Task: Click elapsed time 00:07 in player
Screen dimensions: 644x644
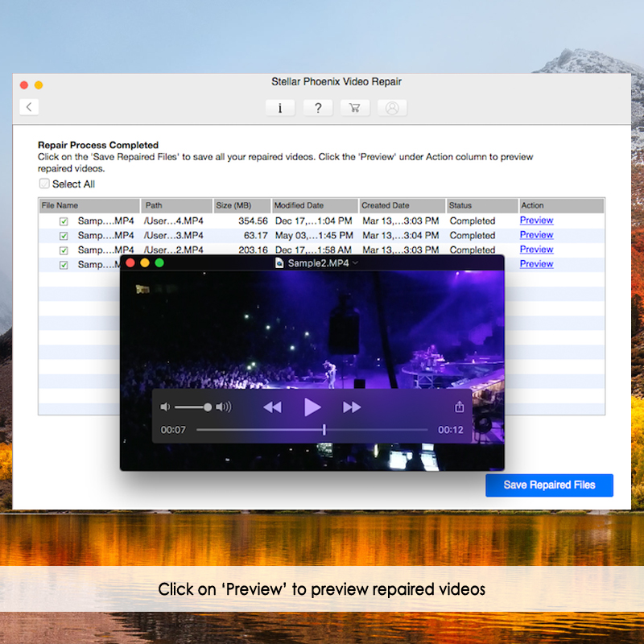Action: (173, 430)
